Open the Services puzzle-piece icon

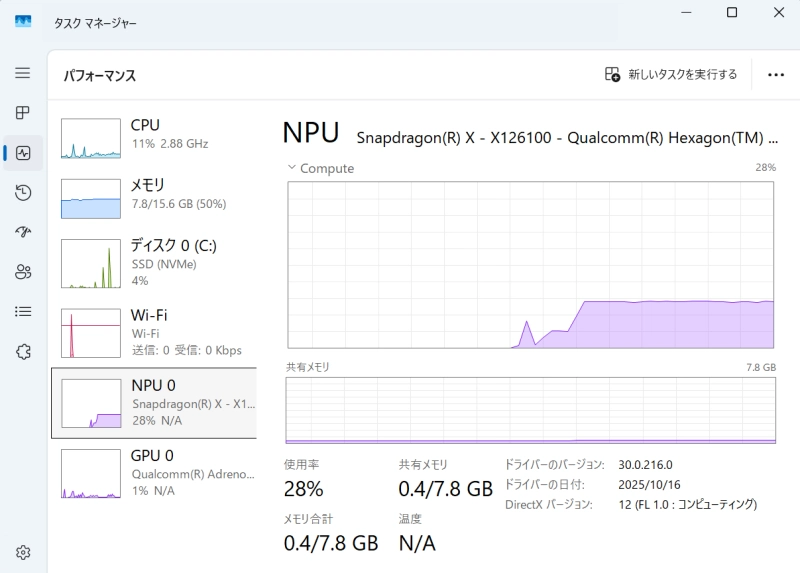coord(23,351)
